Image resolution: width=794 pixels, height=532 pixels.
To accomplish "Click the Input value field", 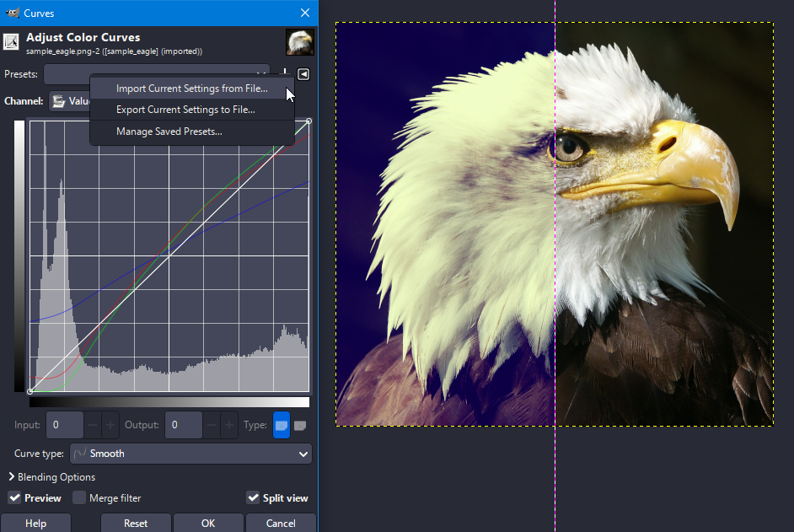I will [x=65, y=425].
